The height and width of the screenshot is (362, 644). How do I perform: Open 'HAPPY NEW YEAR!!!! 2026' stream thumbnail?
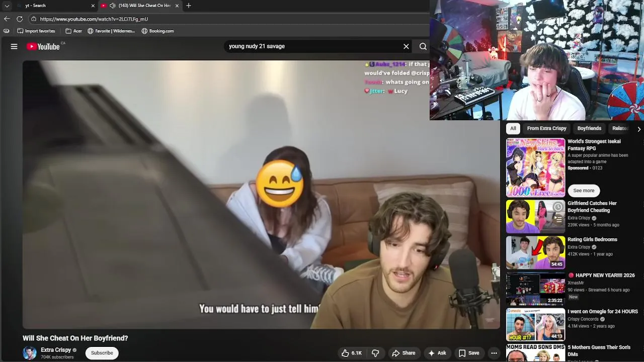pos(535,289)
